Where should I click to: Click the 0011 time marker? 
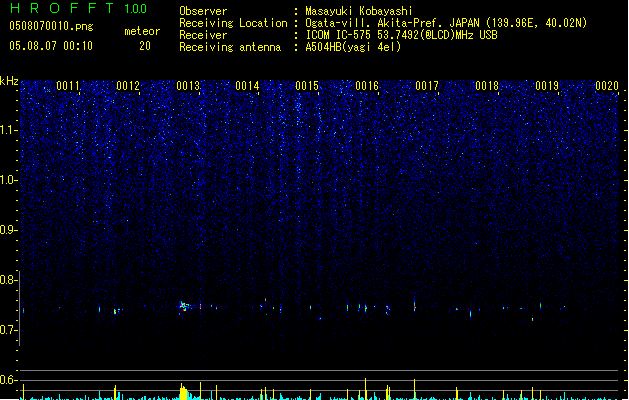pos(68,85)
